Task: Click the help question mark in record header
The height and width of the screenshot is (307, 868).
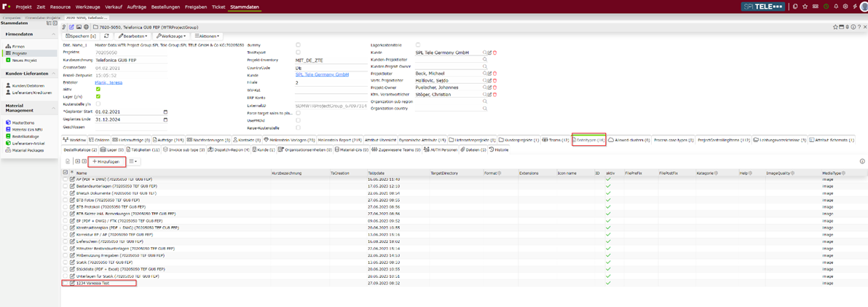Action: pos(859,26)
